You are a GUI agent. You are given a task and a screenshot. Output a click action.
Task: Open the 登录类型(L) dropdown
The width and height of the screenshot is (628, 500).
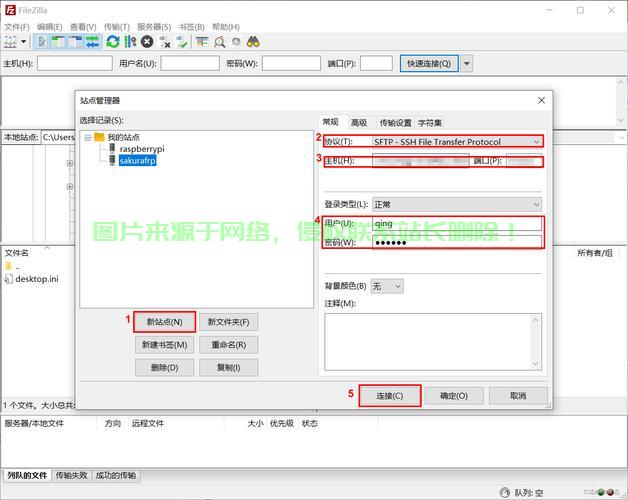[457, 204]
